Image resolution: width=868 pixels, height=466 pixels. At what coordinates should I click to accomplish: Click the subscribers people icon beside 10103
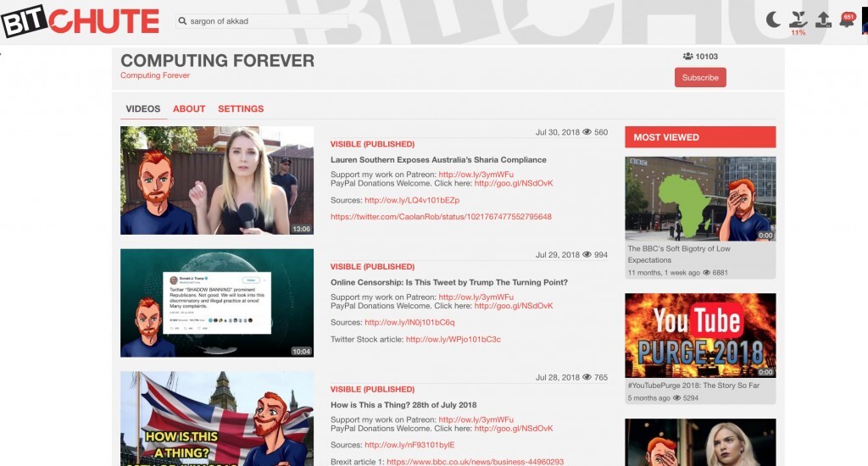[x=688, y=57]
